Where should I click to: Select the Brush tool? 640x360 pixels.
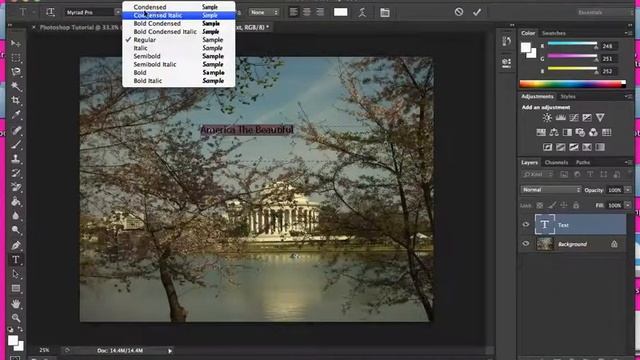click(x=16, y=144)
